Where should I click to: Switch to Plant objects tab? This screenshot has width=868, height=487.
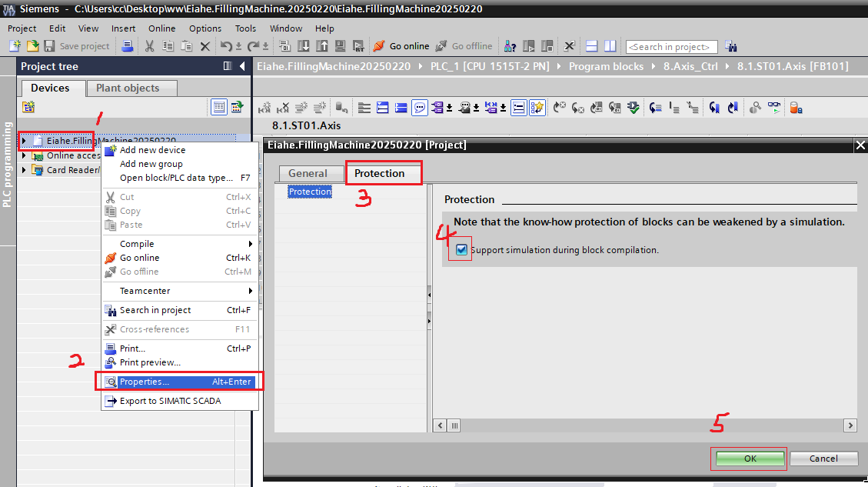131,88
